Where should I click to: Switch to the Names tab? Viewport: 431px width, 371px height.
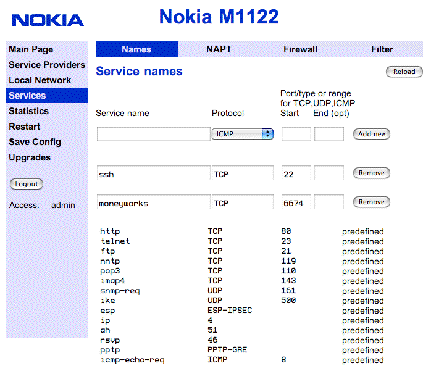click(137, 49)
